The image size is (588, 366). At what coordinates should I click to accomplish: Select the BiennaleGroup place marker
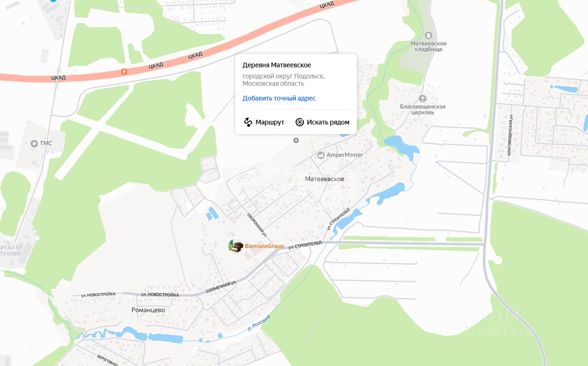[236, 246]
